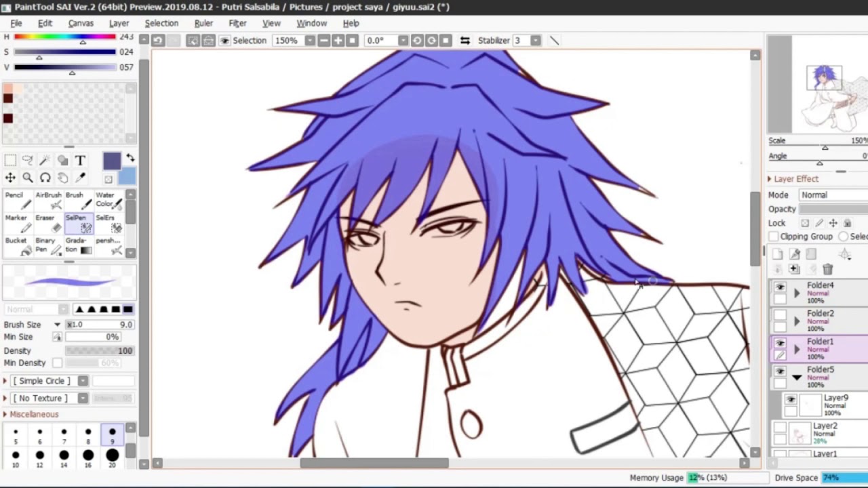The image size is (868, 488).
Task: Open the zoom percentage dropdown
Action: tap(310, 41)
